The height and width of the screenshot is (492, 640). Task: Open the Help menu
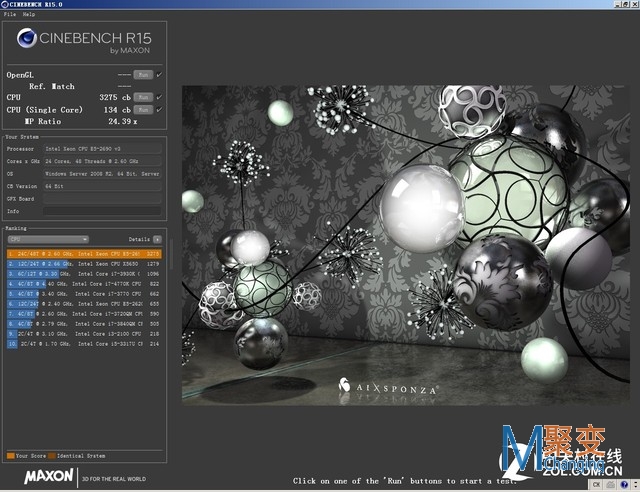(x=29, y=14)
